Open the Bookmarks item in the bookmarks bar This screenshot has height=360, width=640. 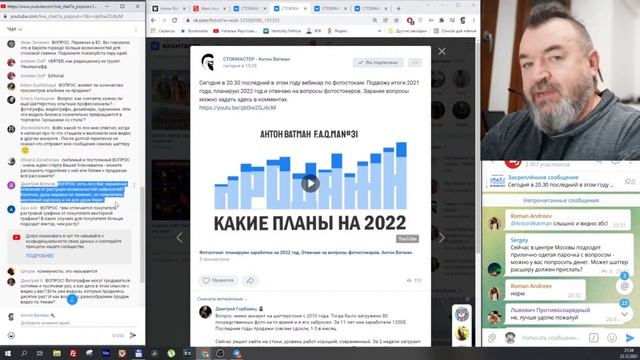pos(194,31)
